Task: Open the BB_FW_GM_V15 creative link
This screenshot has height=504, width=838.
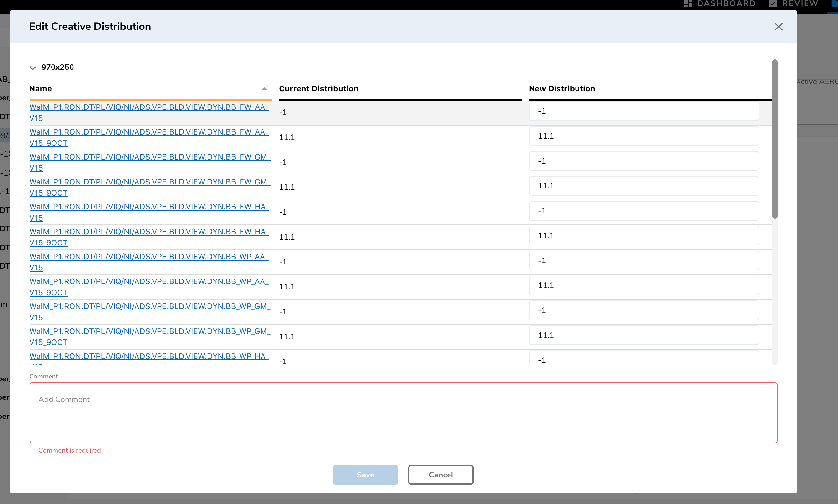Action: click(150, 157)
